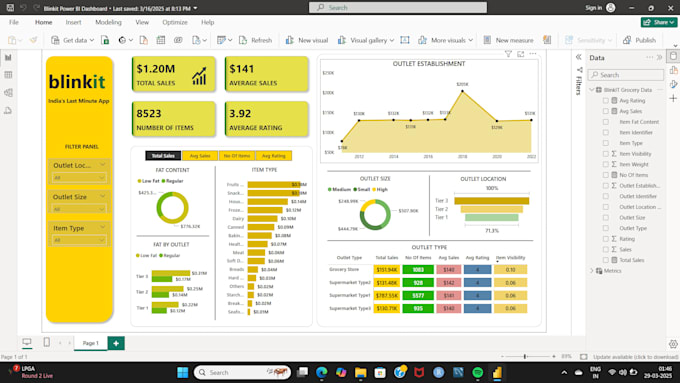
Task: Switch to desktop layout icon
Action: click(x=27, y=342)
